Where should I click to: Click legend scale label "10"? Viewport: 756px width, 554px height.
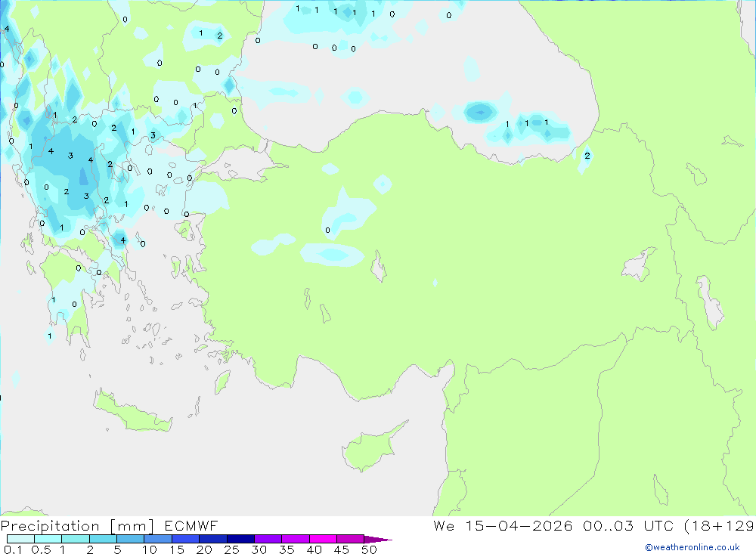click(x=150, y=549)
